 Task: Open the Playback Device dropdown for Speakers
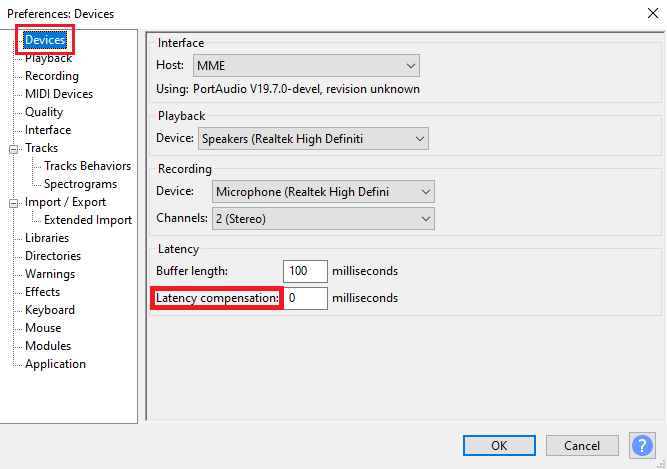coord(313,139)
